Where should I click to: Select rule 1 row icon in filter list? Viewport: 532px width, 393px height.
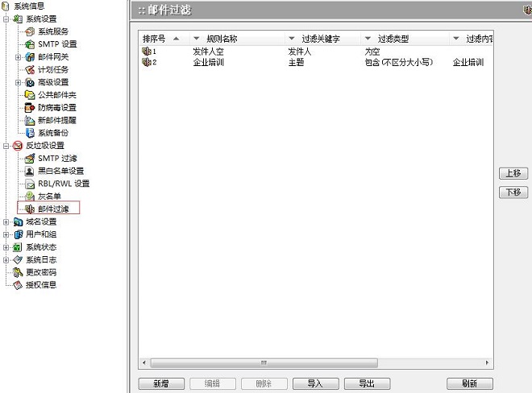(146, 52)
